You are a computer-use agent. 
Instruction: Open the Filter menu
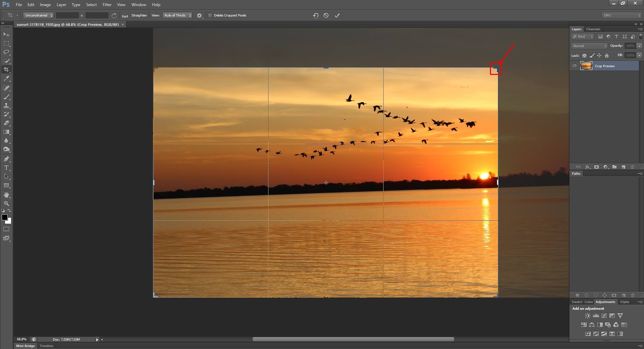click(107, 5)
